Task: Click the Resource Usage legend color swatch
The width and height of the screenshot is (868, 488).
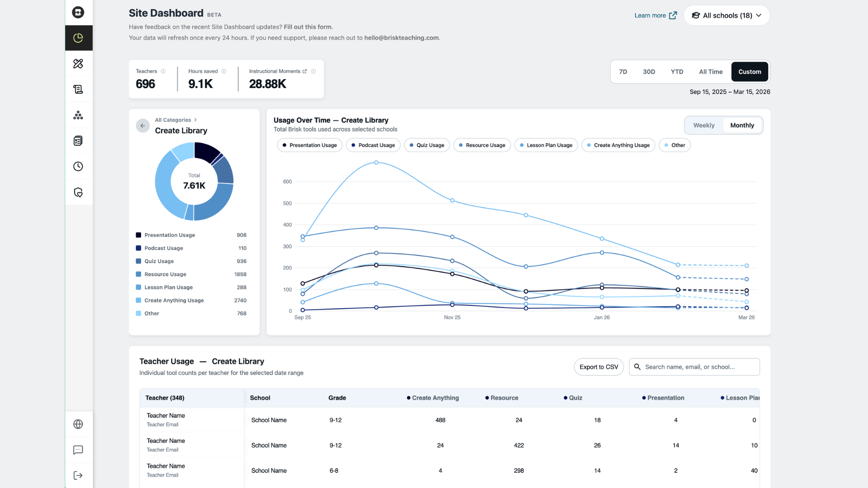Action: coord(138,274)
